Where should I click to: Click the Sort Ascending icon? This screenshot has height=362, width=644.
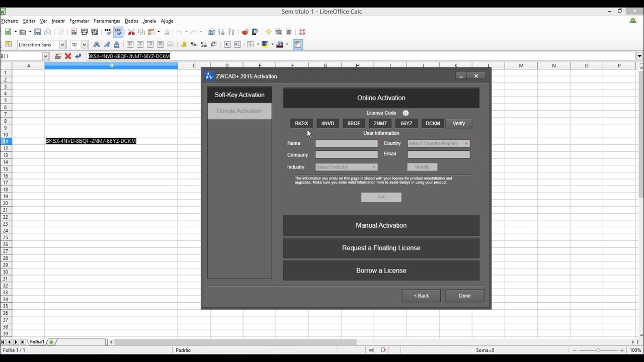(x=221, y=32)
